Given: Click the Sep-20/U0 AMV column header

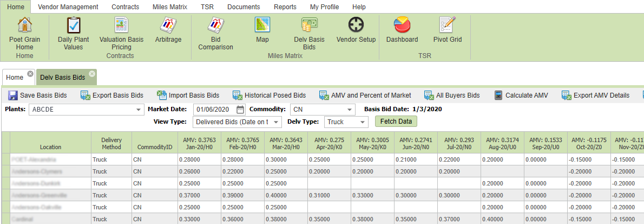Looking at the screenshot, I should 546,143.
